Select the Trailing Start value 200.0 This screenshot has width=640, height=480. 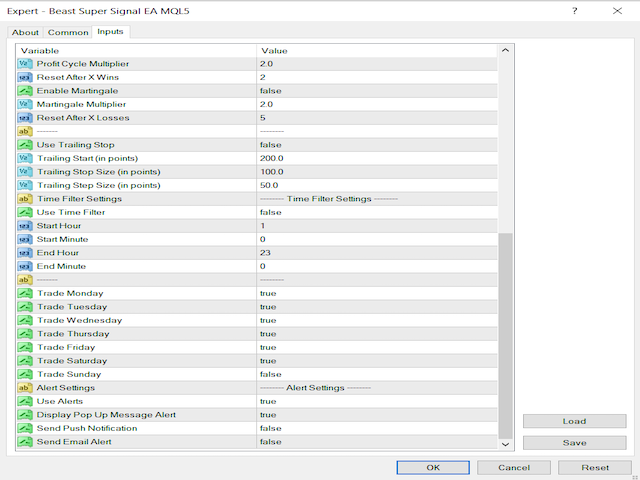271,158
